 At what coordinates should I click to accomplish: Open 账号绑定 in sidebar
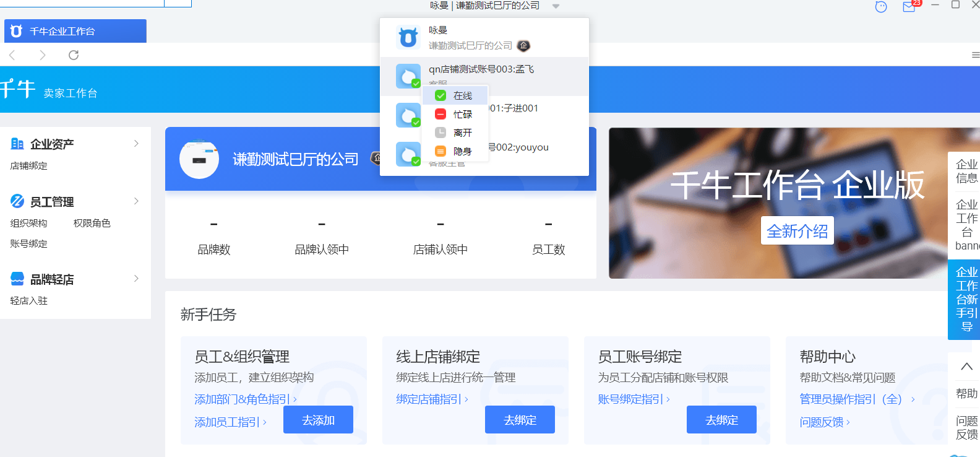(x=28, y=243)
